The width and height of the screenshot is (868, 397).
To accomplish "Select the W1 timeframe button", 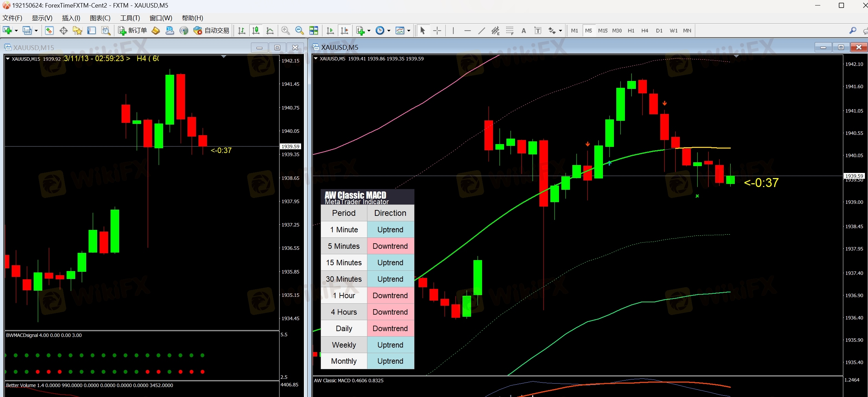I will point(674,31).
